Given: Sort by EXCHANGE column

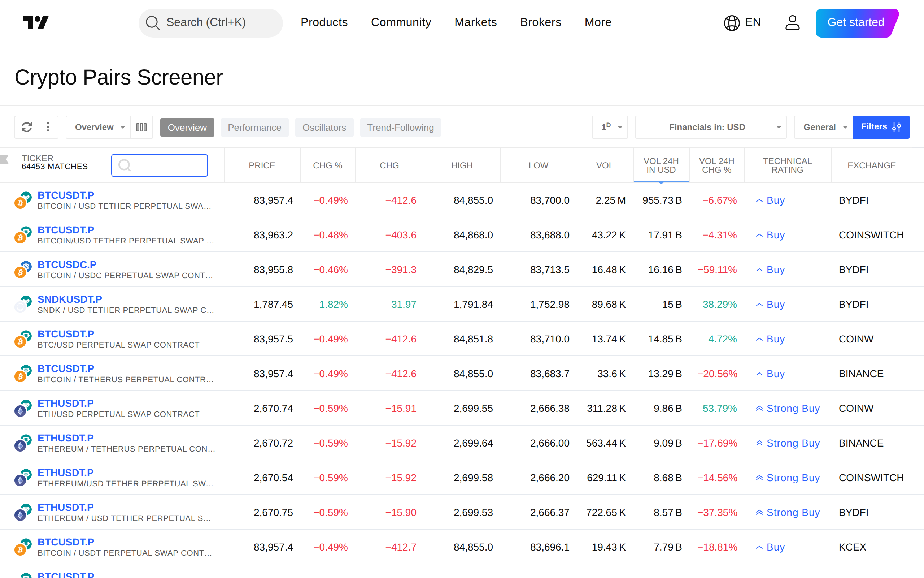Looking at the screenshot, I should tap(871, 165).
